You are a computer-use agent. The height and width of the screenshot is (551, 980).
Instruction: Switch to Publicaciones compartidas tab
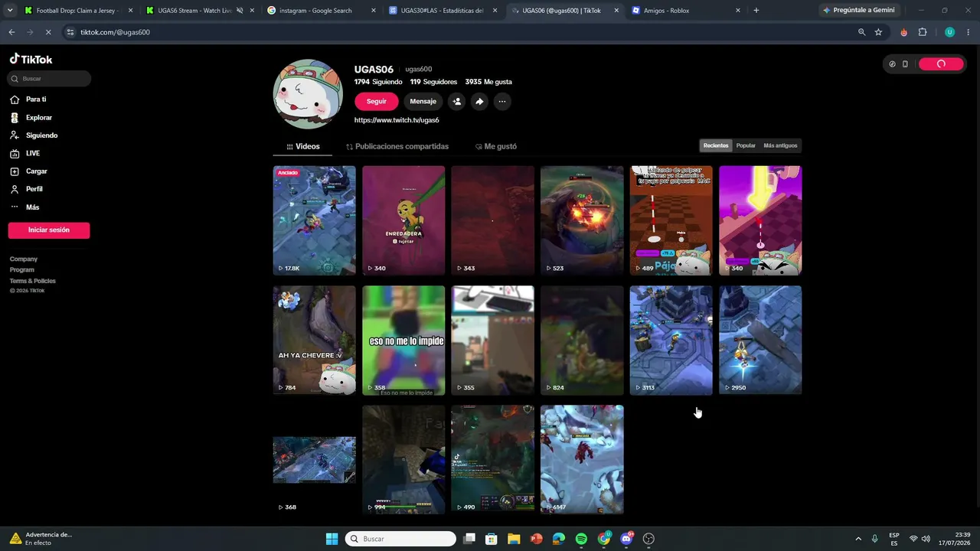click(x=397, y=146)
